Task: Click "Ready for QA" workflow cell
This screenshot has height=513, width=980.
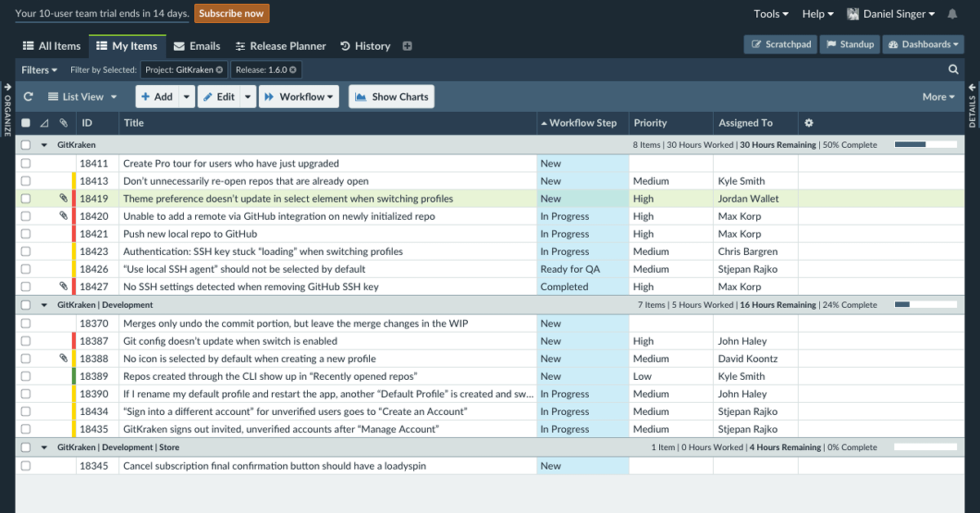Action: (583, 269)
